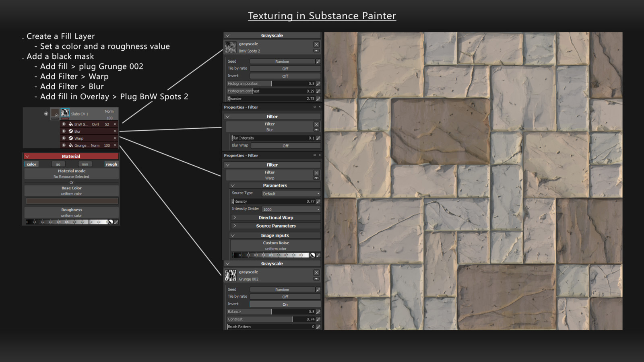Remove the BnW Spots effect with X
Screen dimensions: 644x362
(115, 124)
